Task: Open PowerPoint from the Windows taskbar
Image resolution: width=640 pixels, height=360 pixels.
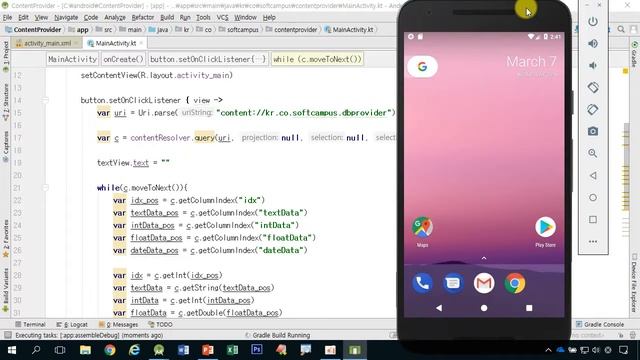Action: click(208, 350)
